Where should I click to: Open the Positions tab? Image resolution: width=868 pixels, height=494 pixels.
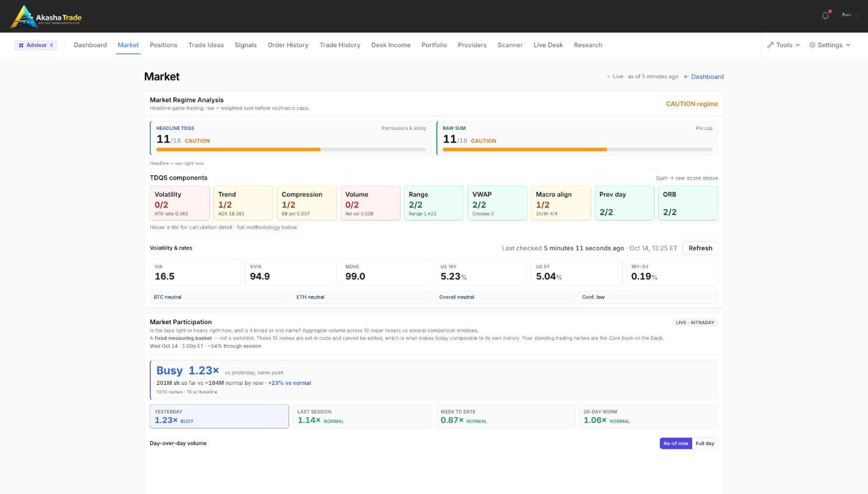click(163, 45)
